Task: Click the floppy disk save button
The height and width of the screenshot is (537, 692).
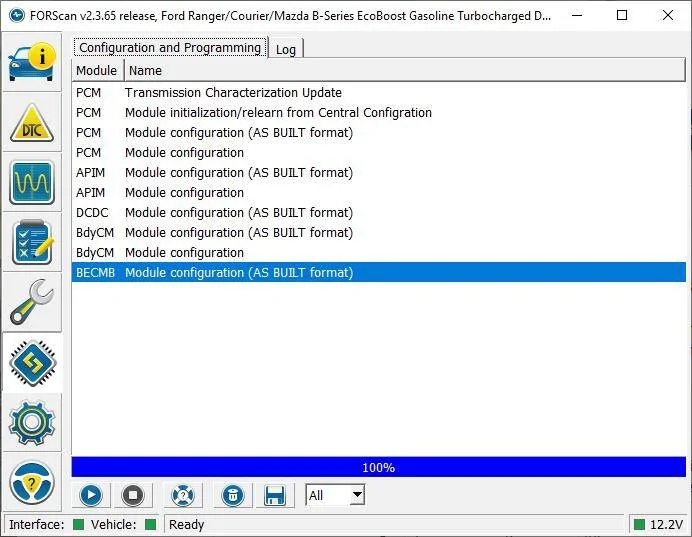Action: pos(275,495)
